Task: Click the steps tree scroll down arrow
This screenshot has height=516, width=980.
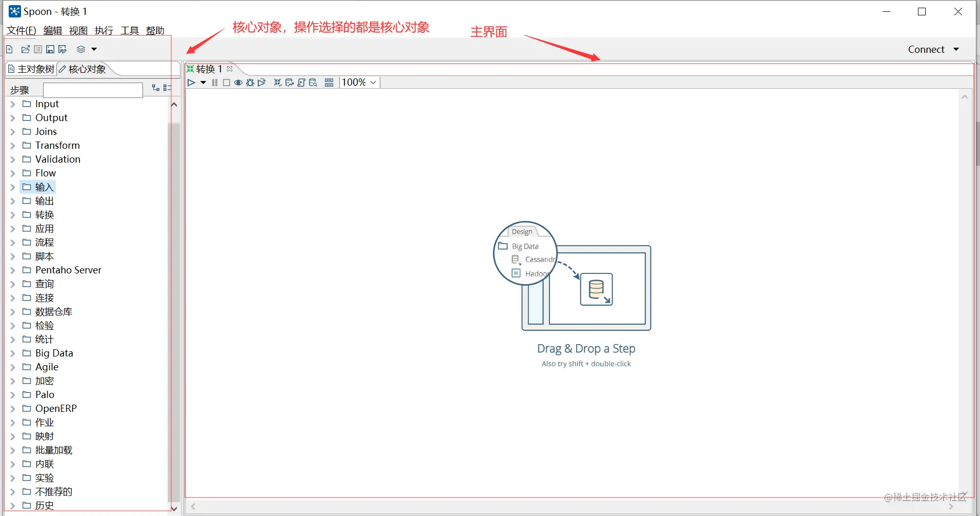Action: [x=174, y=509]
